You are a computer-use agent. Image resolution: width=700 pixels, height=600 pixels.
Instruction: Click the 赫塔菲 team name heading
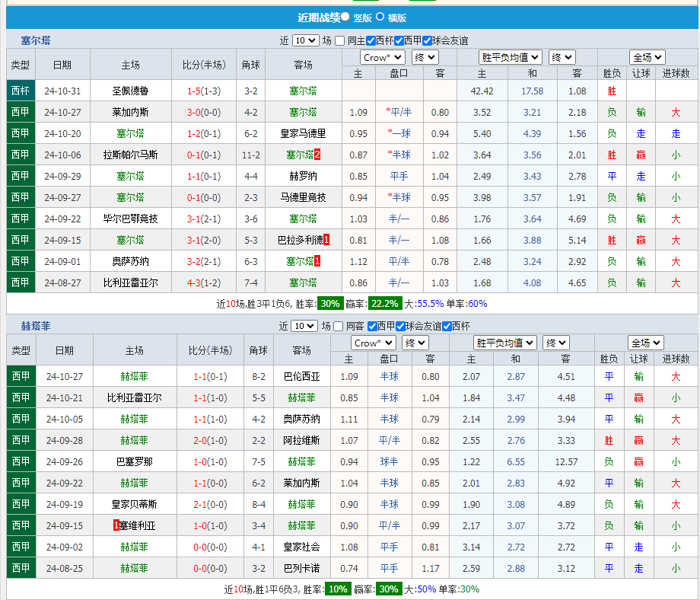(35, 326)
